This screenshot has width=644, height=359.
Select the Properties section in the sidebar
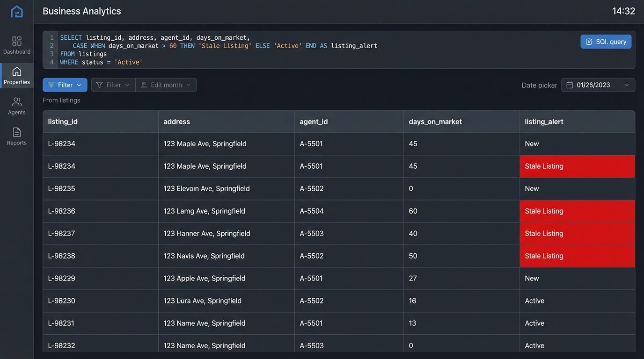coord(17,75)
